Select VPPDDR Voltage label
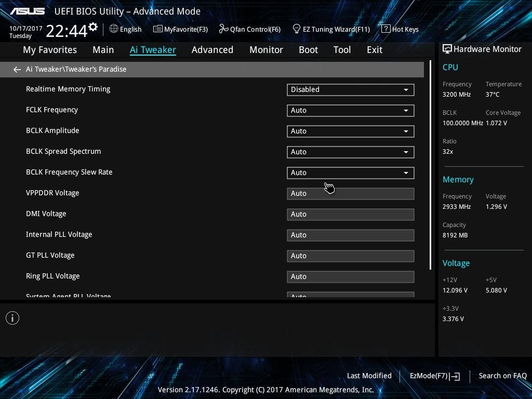 (52, 193)
